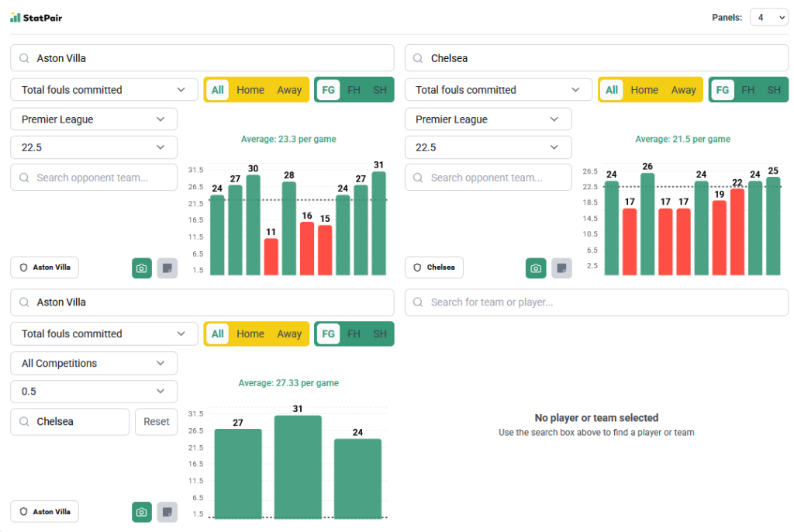794x532 pixels.
Task: Switch Chelsea panel to Away games
Action: coord(683,90)
